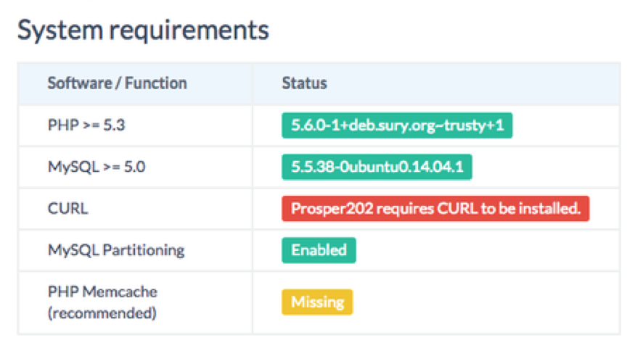Click the word Prosper202 in the red badge
Screen dimensions: 643x364
point(326,209)
